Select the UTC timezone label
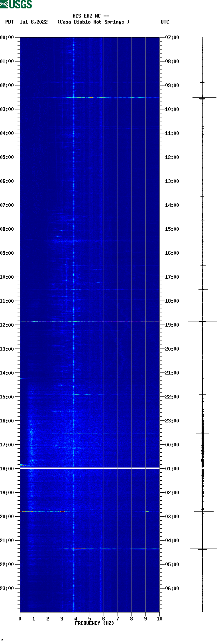This screenshot has width=220, height=644. point(165,22)
